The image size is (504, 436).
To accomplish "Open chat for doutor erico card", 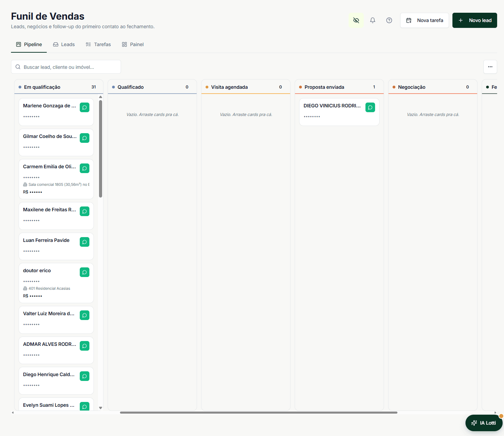I will (x=85, y=272).
